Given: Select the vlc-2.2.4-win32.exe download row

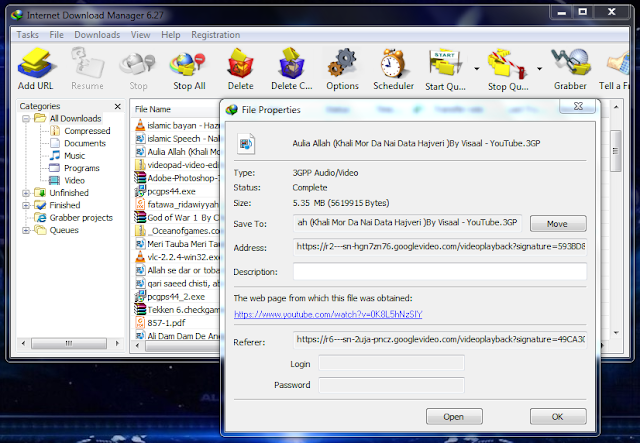Looking at the screenshot, I should 177,257.
